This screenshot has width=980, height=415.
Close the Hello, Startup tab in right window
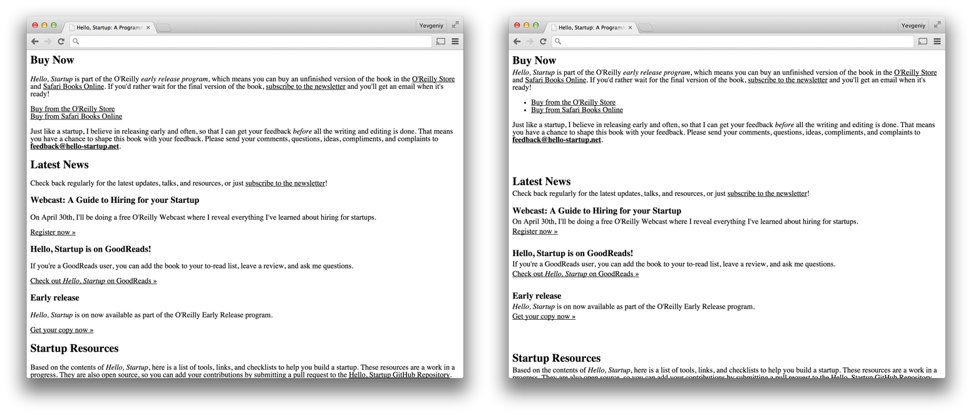point(631,28)
